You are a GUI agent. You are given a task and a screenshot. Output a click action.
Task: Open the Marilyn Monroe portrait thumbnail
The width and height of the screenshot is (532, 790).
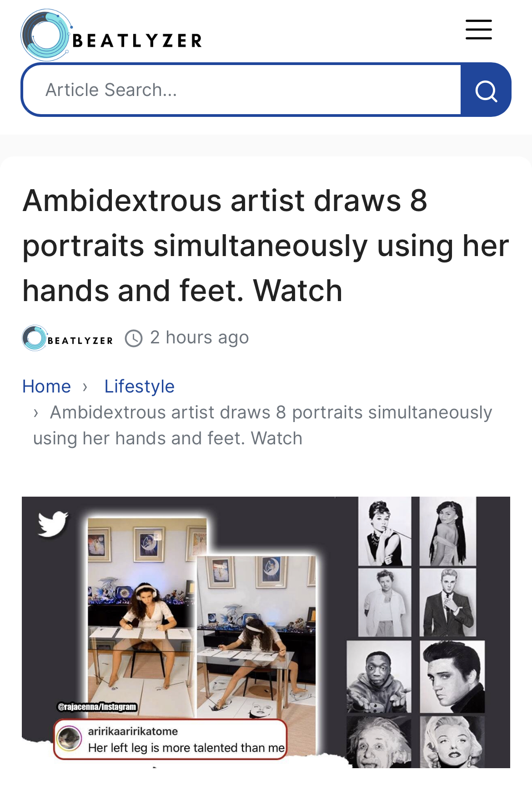(452, 742)
